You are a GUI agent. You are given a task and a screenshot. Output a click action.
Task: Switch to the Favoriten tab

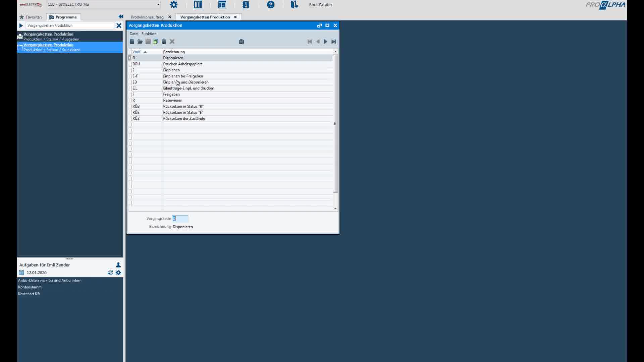click(31, 17)
